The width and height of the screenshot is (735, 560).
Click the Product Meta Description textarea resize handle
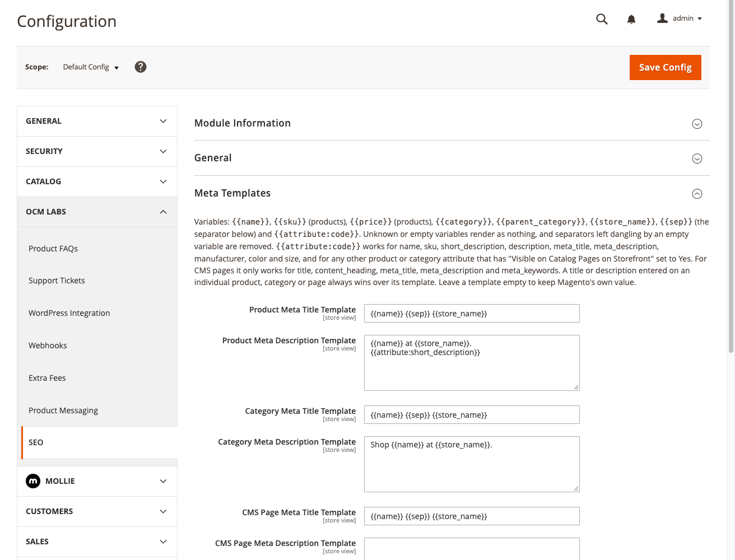(576, 387)
